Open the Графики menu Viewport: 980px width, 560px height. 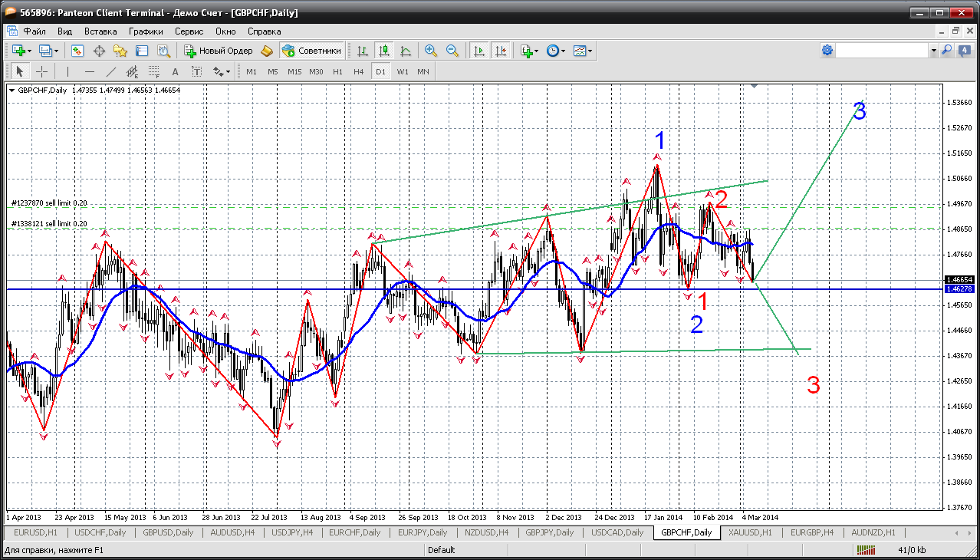coord(146,31)
